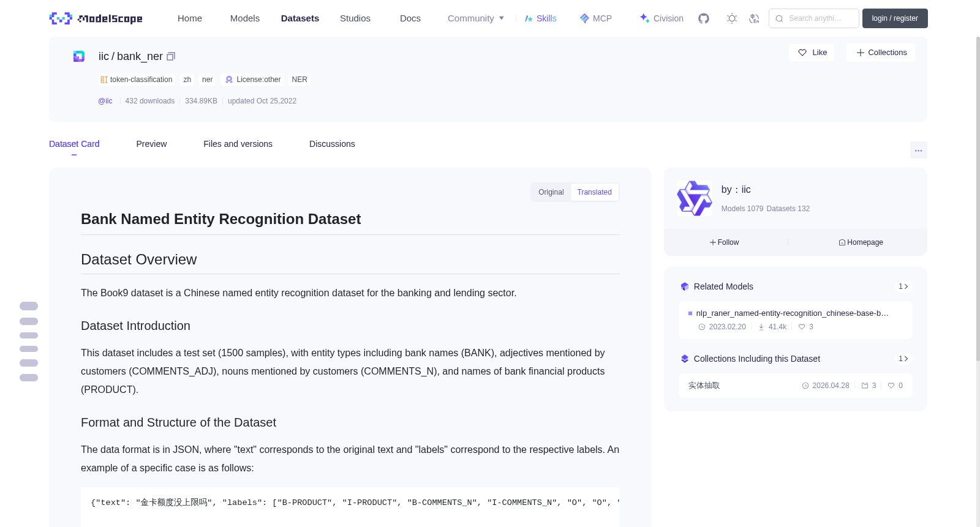980x527 pixels.
Task: Switch to Original language view
Action: pyautogui.click(x=551, y=192)
